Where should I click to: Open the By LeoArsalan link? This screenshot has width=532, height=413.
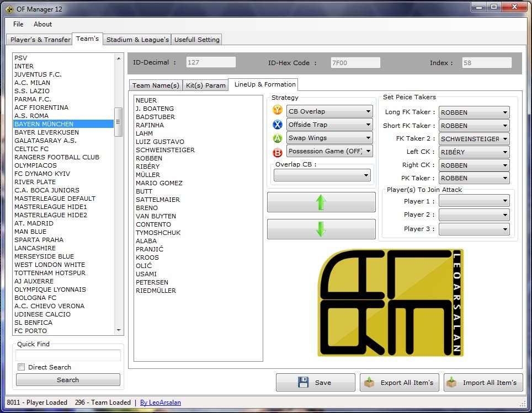coord(161,403)
